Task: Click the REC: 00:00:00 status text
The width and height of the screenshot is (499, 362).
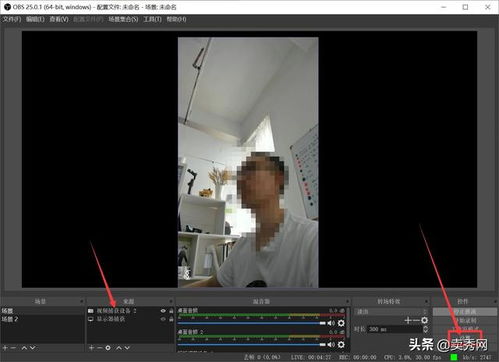Action: pyautogui.click(x=357, y=357)
